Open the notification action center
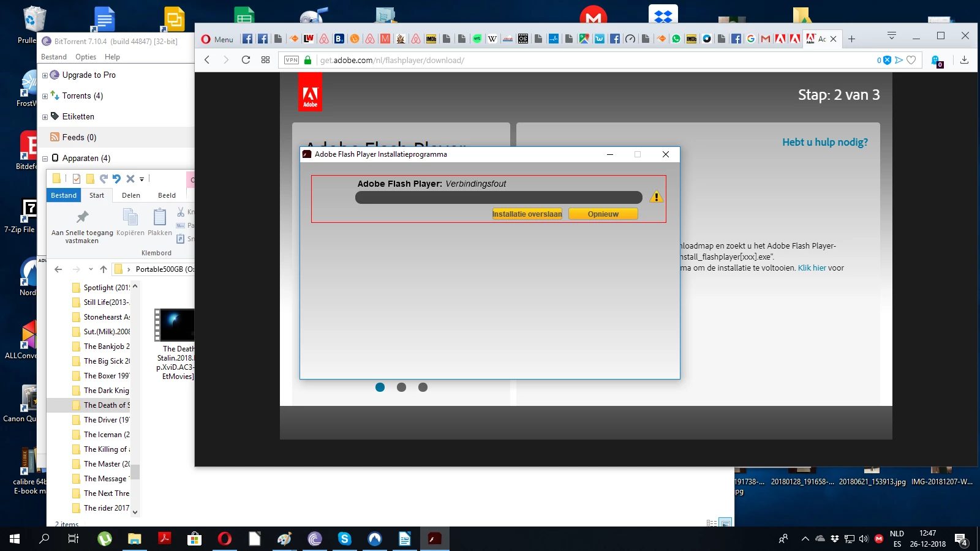 coord(960,539)
